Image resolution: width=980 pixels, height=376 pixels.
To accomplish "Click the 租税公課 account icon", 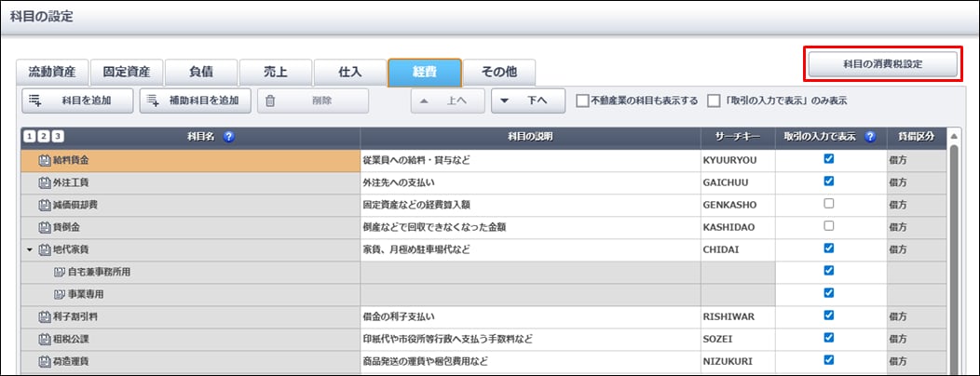I will pyautogui.click(x=44, y=339).
